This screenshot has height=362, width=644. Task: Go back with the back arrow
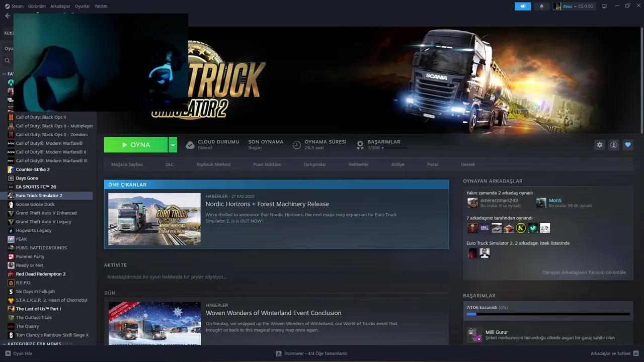[x=7, y=16]
